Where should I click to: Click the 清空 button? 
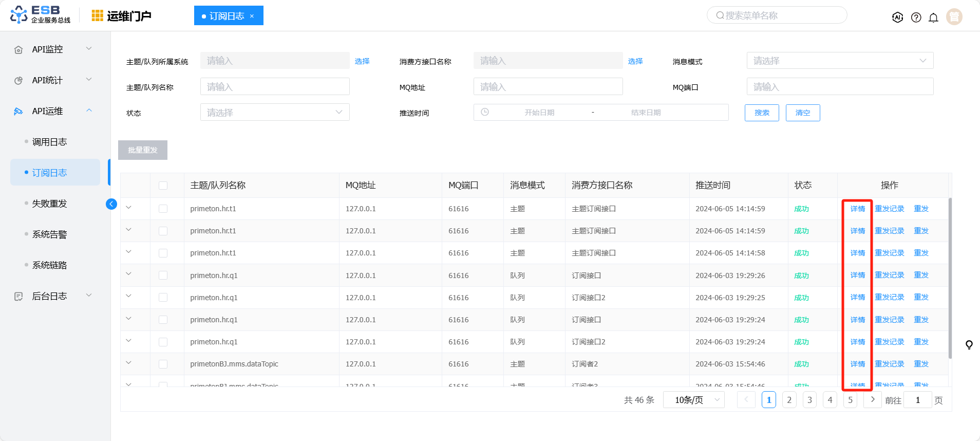click(802, 113)
